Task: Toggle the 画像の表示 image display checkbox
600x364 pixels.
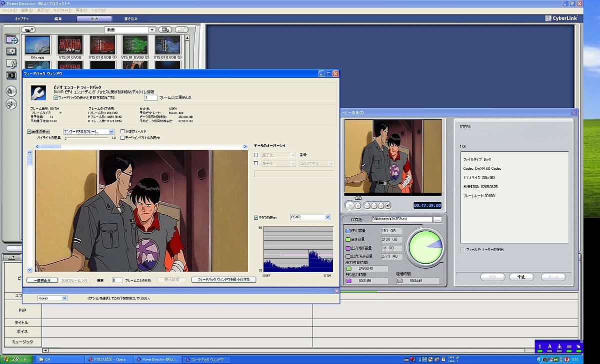Action: point(29,132)
